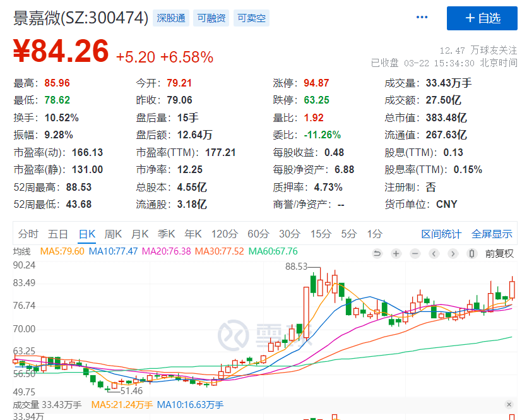The height and width of the screenshot is (420, 522).
Task: Toggle the 可卖空 label
Action: click(x=251, y=18)
